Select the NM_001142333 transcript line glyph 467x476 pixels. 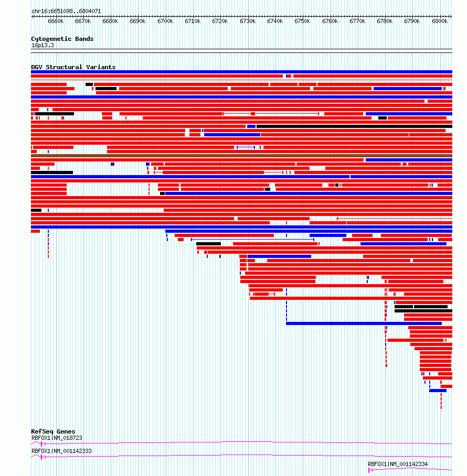(x=241, y=456)
